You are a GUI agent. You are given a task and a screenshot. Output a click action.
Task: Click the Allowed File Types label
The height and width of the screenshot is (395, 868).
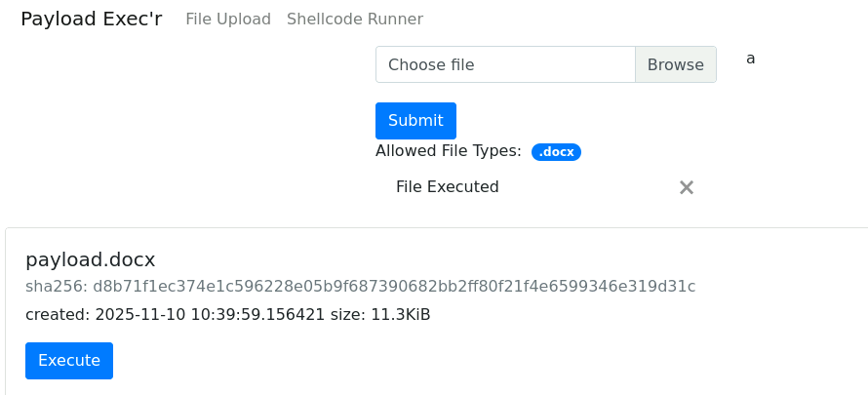point(449,150)
